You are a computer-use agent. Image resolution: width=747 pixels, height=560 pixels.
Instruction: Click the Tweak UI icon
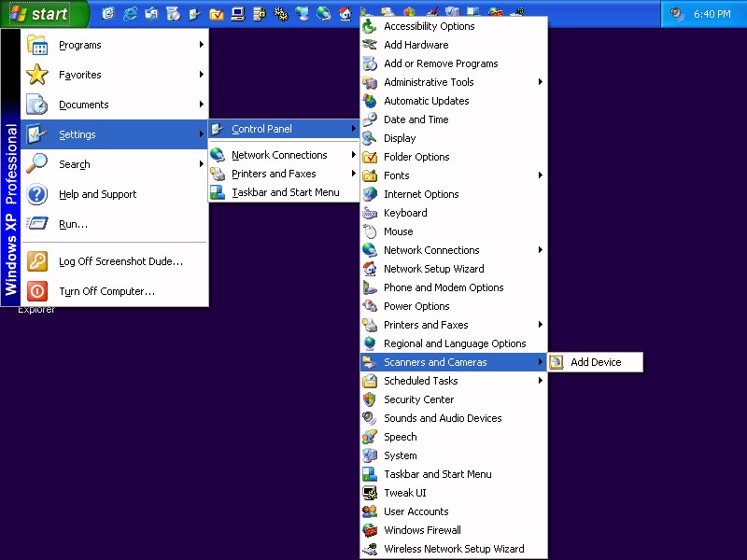click(x=370, y=493)
